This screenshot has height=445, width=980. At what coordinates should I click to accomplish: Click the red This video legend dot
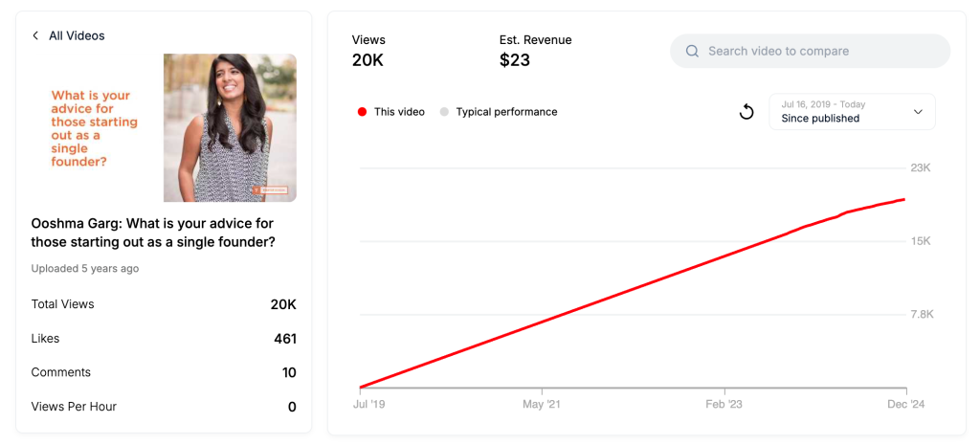click(x=362, y=112)
